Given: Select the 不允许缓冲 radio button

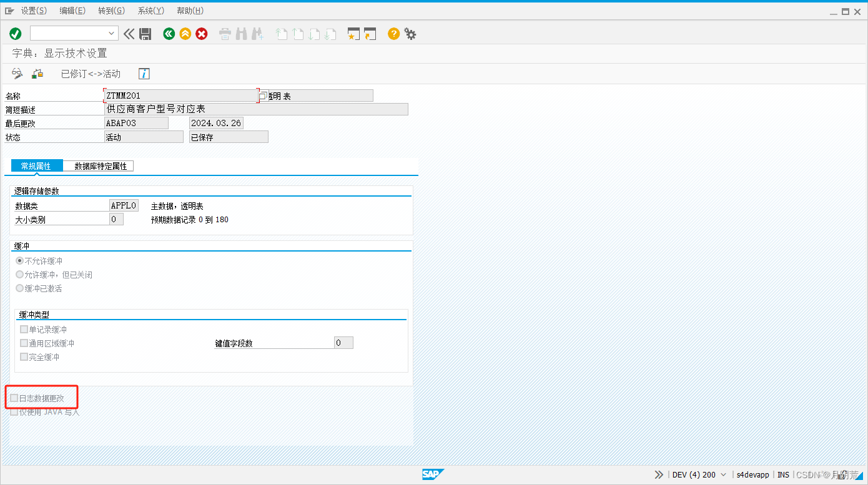Looking at the screenshot, I should 20,261.
